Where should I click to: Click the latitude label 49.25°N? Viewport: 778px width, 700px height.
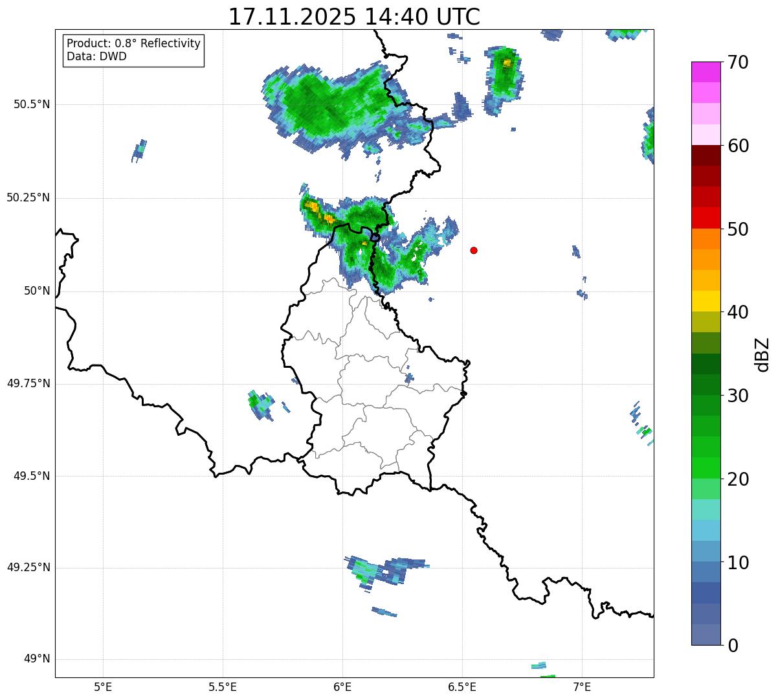(28, 567)
